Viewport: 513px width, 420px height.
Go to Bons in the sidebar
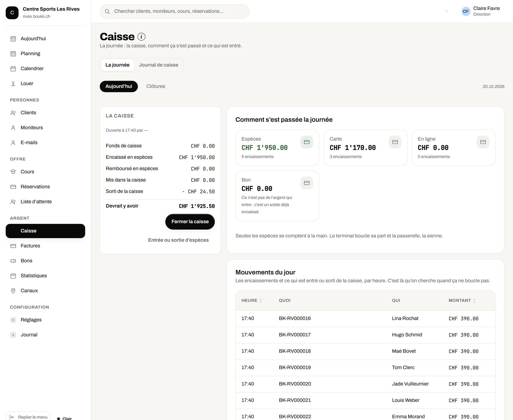click(45, 261)
